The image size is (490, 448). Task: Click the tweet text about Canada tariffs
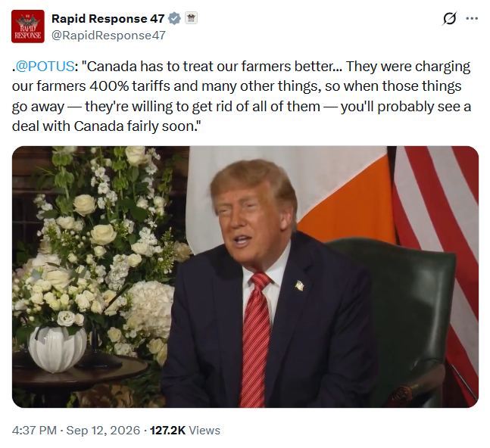(x=242, y=96)
